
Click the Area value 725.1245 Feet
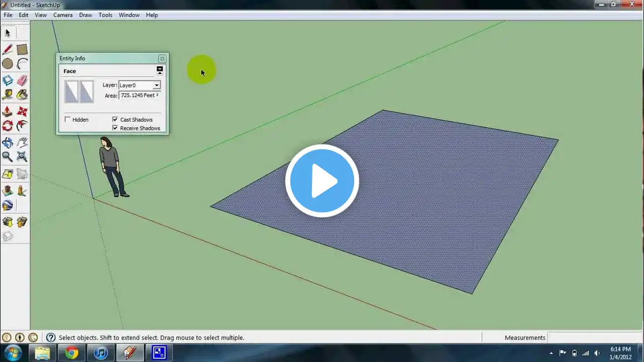click(x=140, y=96)
